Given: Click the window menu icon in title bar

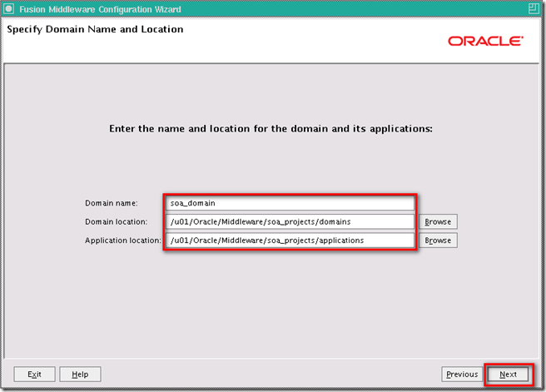Looking at the screenshot, I should pyautogui.click(x=8, y=8).
